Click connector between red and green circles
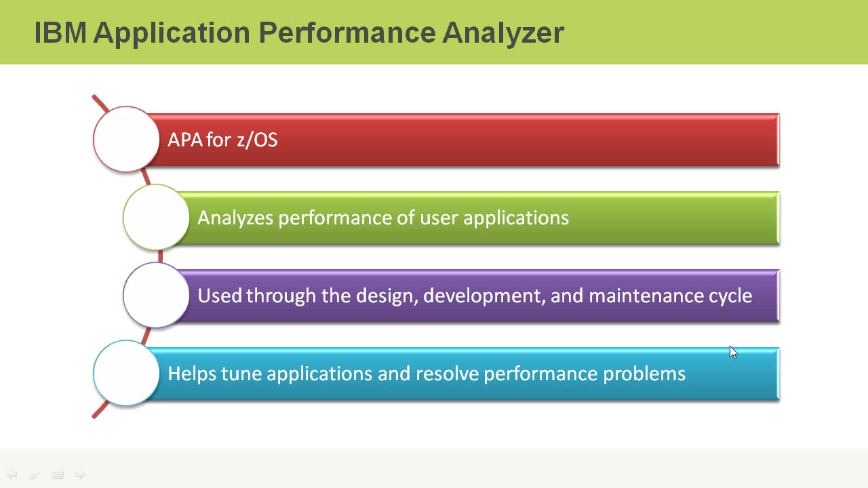Screen dimensions: 868x488 click(x=146, y=178)
